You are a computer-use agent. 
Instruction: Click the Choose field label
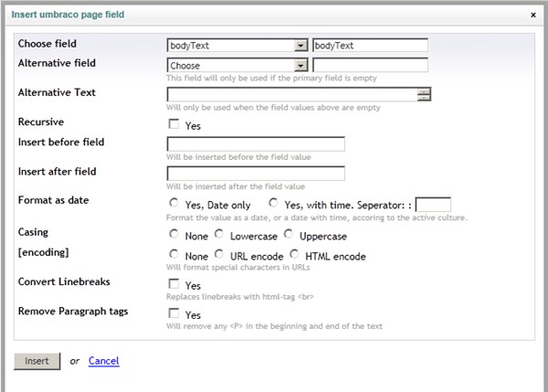47,44
